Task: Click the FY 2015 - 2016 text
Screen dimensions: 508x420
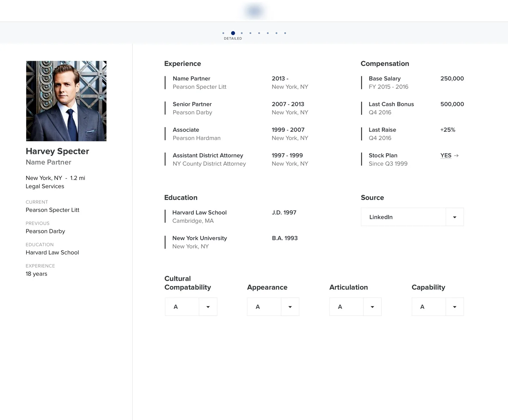Action: 388,87
